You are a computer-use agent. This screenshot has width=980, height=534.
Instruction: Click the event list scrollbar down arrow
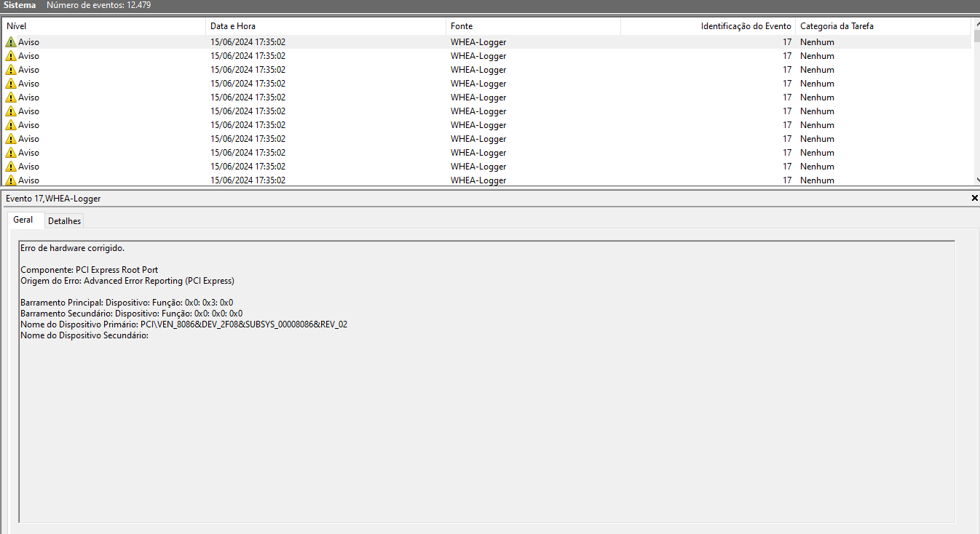(x=976, y=180)
